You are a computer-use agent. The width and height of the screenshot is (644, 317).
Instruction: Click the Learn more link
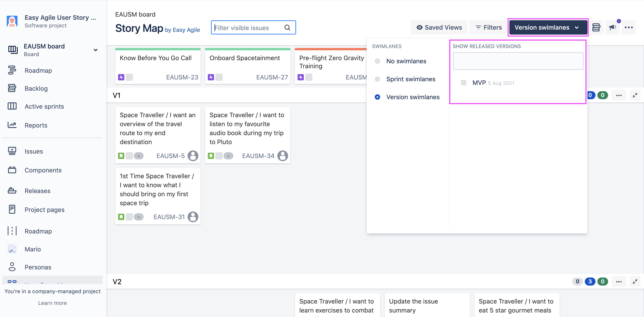(52, 303)
